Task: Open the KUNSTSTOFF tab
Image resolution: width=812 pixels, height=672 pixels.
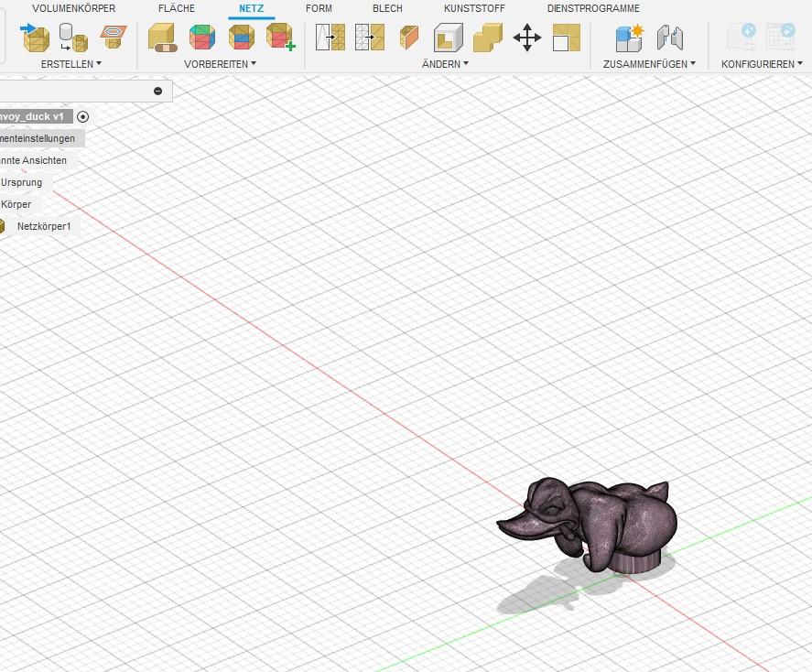Action: (474, 8)
